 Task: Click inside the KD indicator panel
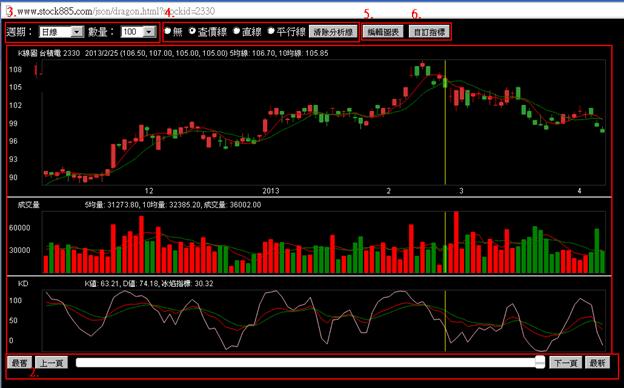324,321
